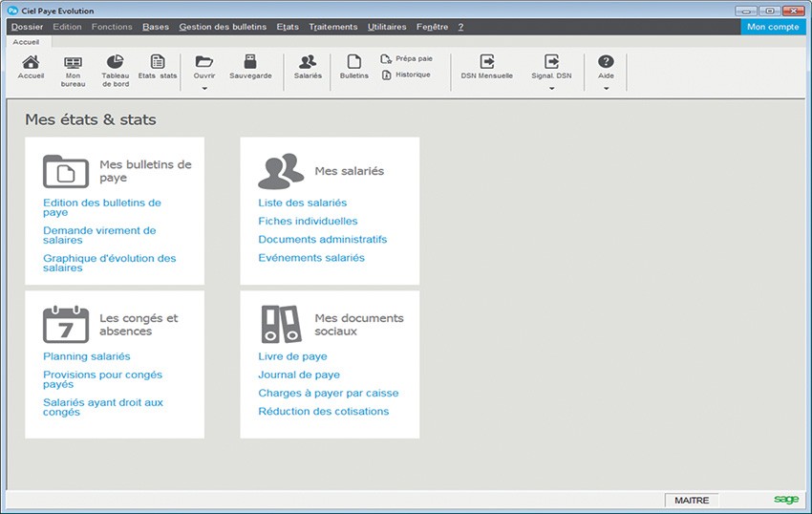Click the Bulletins document icon
Screen dimensions: 812x514
click(x=353, y=66)
